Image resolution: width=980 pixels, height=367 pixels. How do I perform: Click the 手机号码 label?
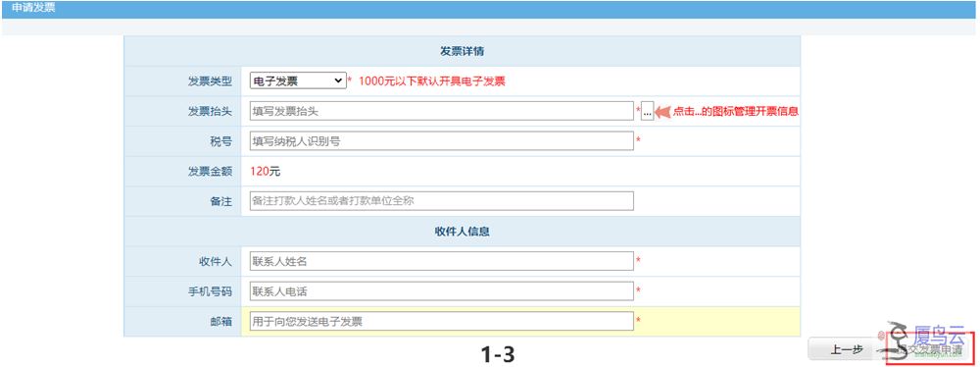(210, 291)
